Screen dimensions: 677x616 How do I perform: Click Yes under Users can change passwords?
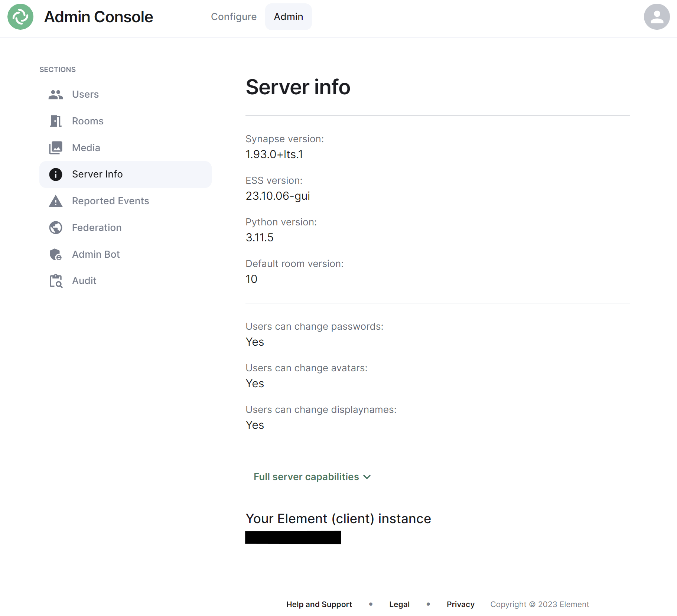pyautogui.click(x=255, y=342)
